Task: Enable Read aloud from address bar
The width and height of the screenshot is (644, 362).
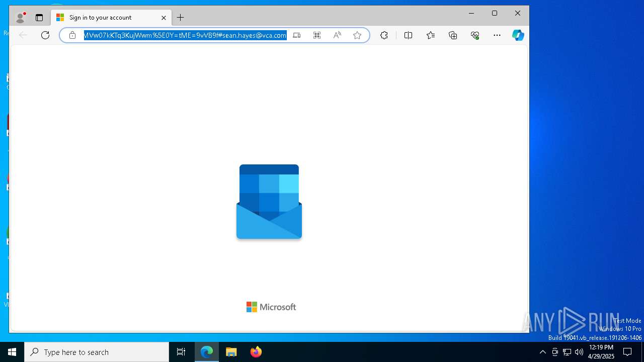Action: tap(337, 35)
